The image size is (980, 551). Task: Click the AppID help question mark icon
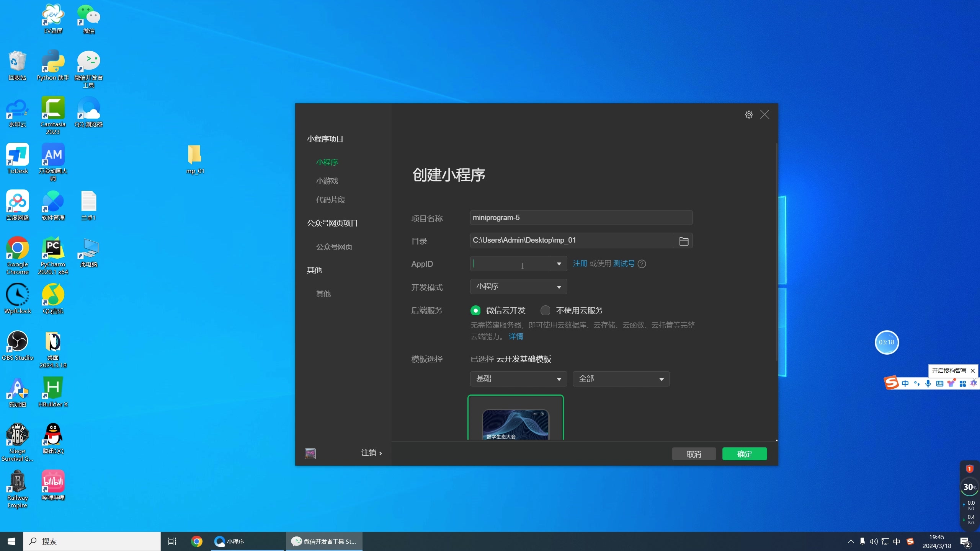pos(642,264)
